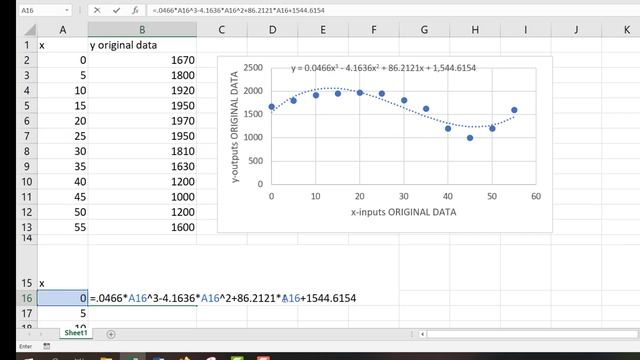
Task: Click cell B4 with value 1920
Action: [142, 91]
